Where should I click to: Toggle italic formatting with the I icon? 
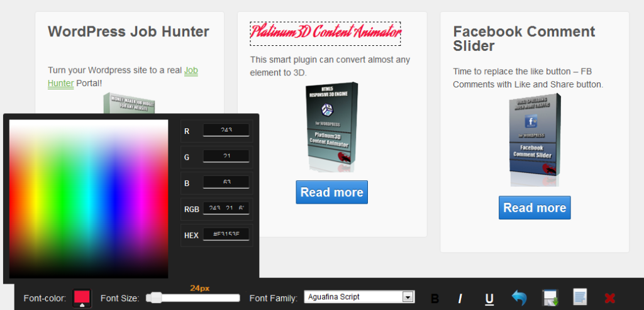pos(460,299)
